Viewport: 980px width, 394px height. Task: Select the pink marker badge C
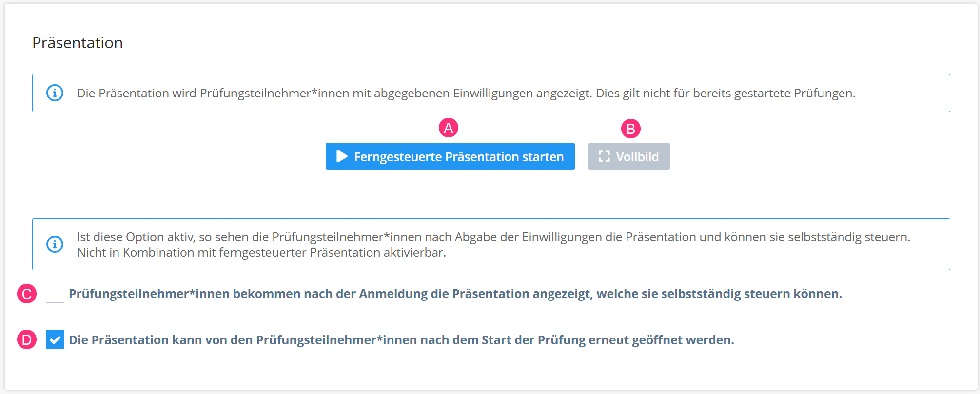27,294
